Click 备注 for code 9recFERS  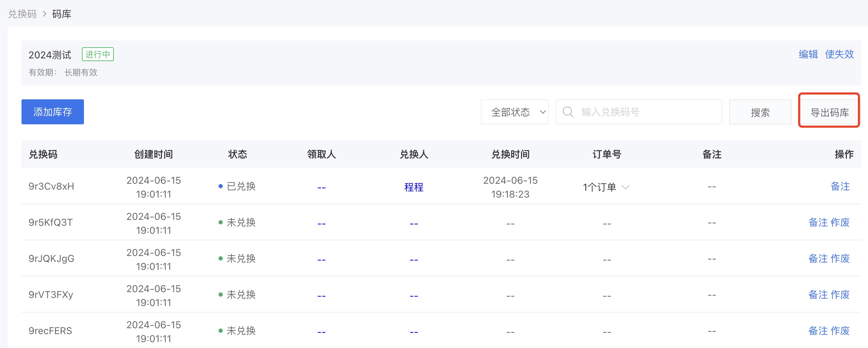(818, 331)
